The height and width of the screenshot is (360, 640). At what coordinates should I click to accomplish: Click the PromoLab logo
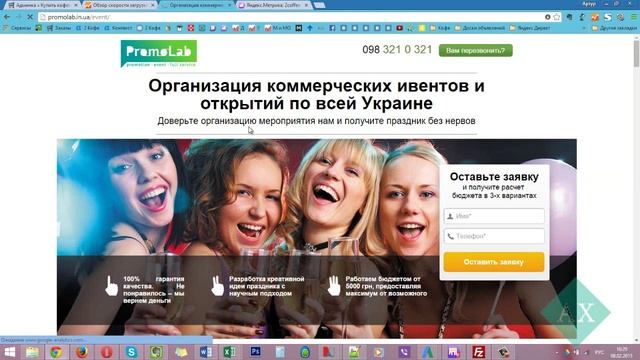click(159, 53)
